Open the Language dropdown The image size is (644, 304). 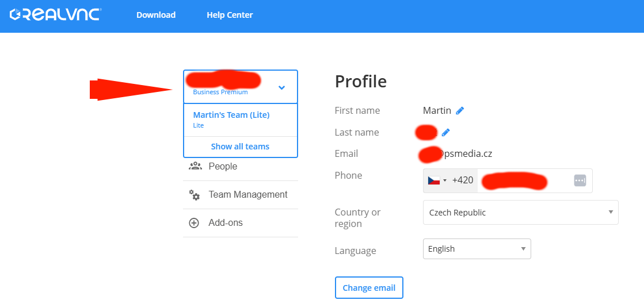coord(477,249)
